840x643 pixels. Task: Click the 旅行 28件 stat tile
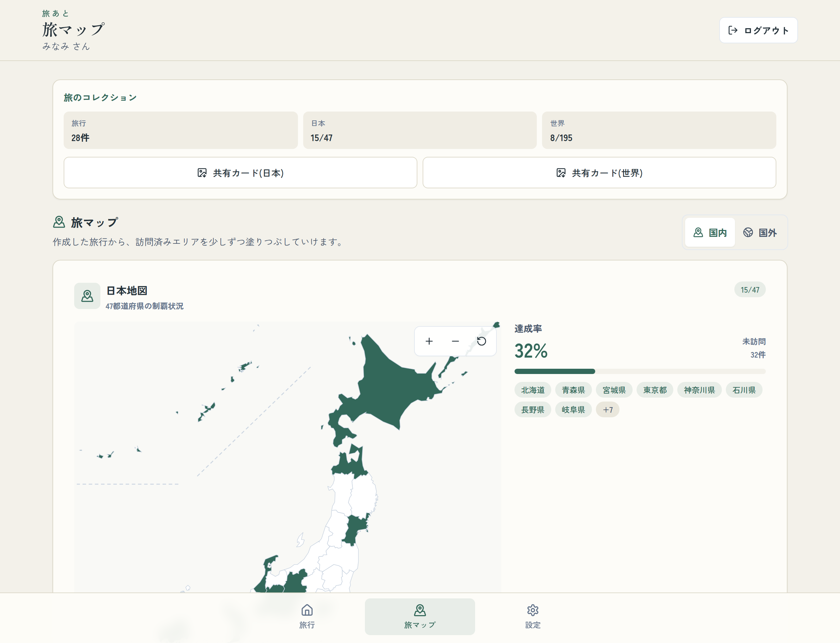click(x=181, y=130)
